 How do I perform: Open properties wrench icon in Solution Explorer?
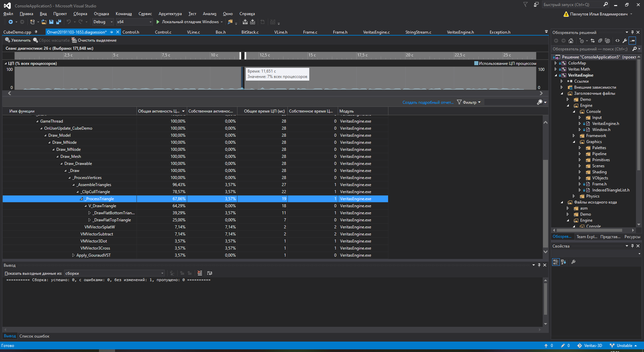coord(625,41)
